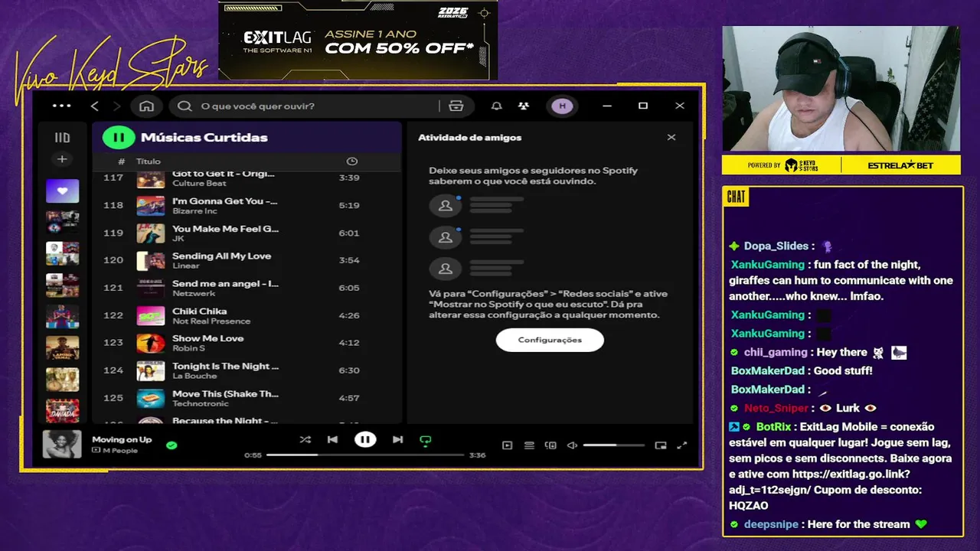Pause playback in the player bar
980x551 pixels.
365,439
